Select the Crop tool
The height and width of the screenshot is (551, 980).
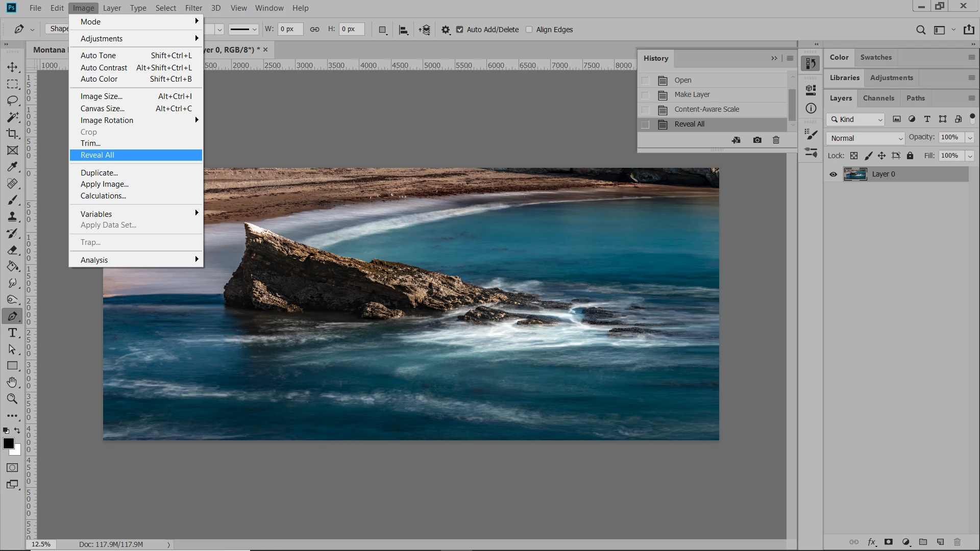click(12, 134)
